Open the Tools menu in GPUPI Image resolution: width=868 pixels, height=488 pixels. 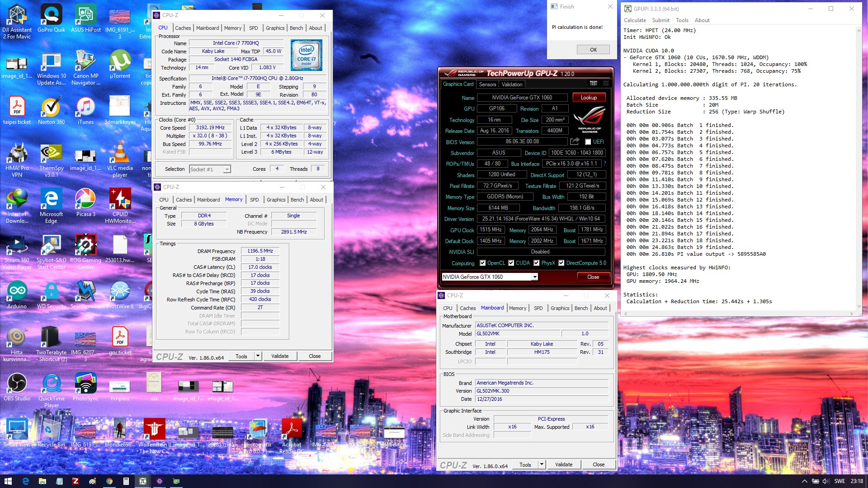tap(682, 20)
